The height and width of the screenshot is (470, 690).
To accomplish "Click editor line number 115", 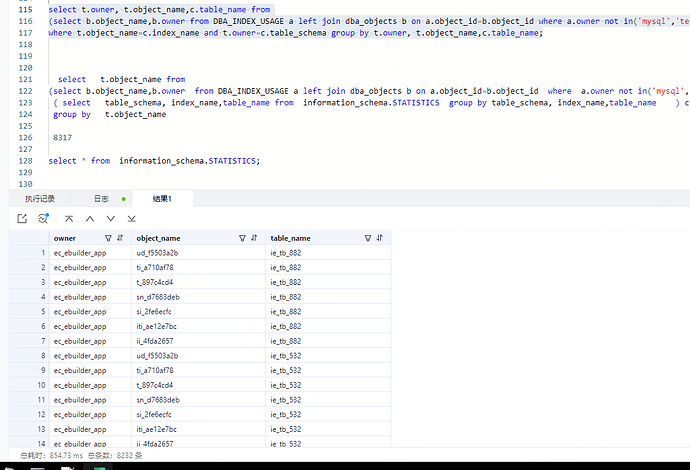I will pyautogui.click(x=26, y=10).
